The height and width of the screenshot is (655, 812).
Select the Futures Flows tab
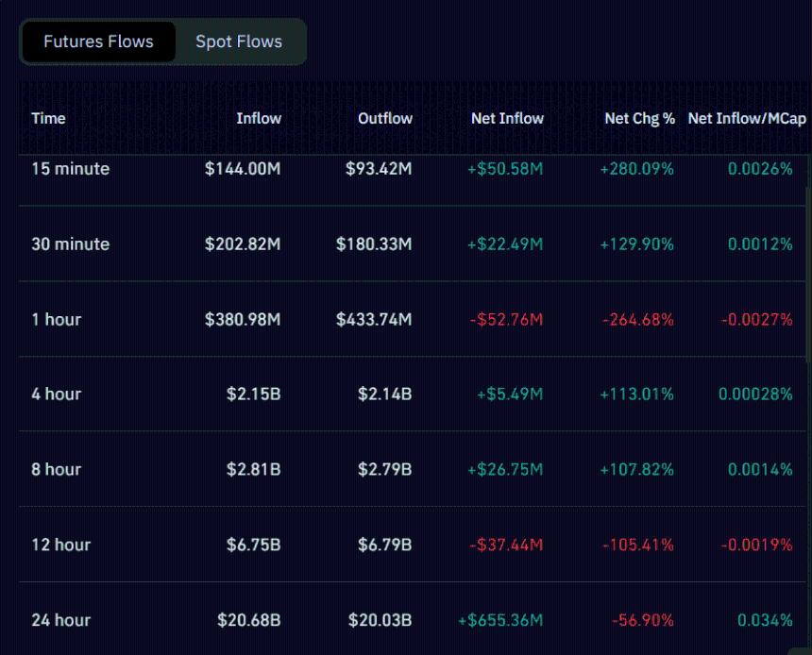tap(98, 42)
